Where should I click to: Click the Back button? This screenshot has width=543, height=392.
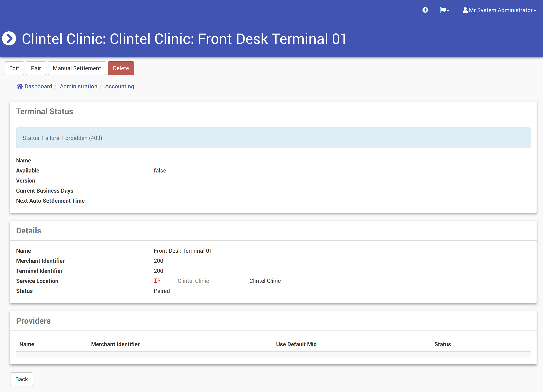(22, 379)
